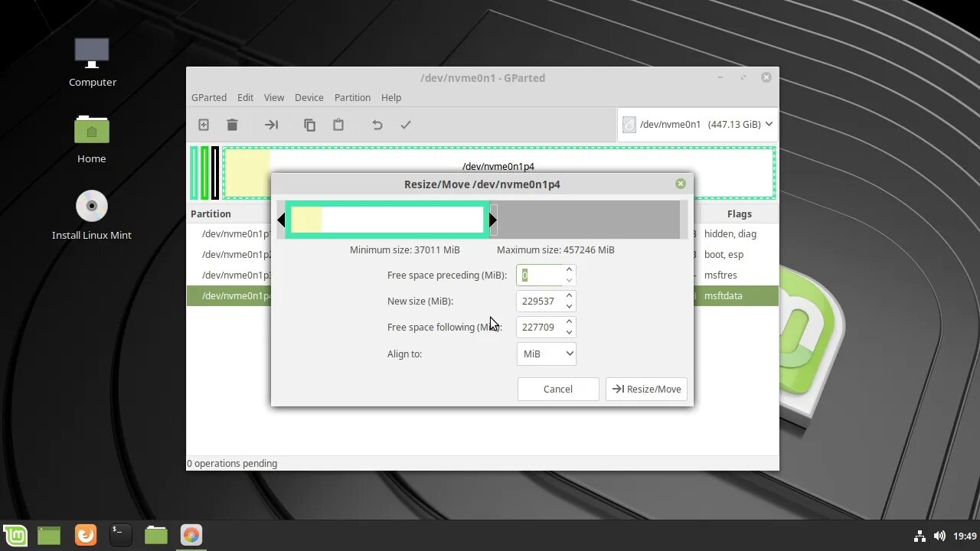Click the Resize/Move toolbar icon in GParted
This screenshot has height=551, width=980.
[271, 125]
